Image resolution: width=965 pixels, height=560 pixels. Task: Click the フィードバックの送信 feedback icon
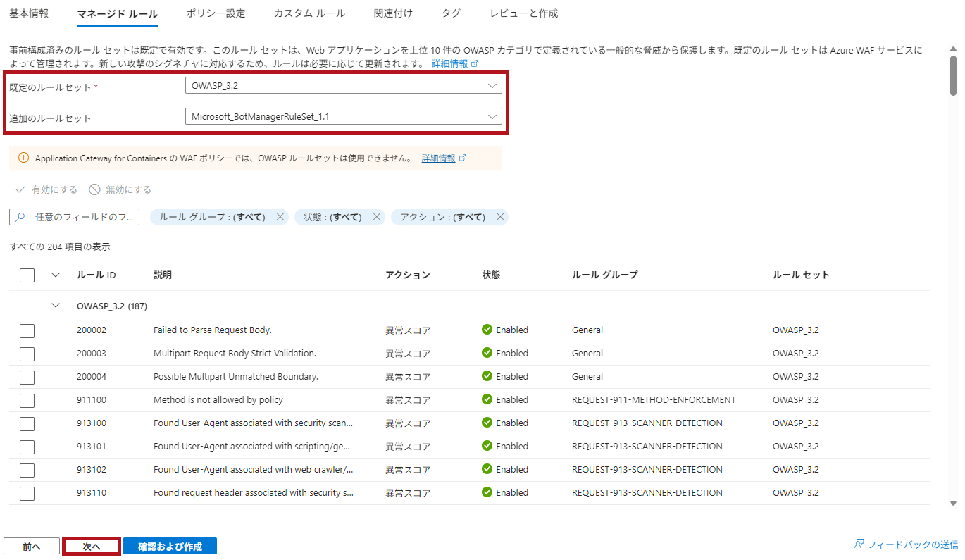(859, 545)
